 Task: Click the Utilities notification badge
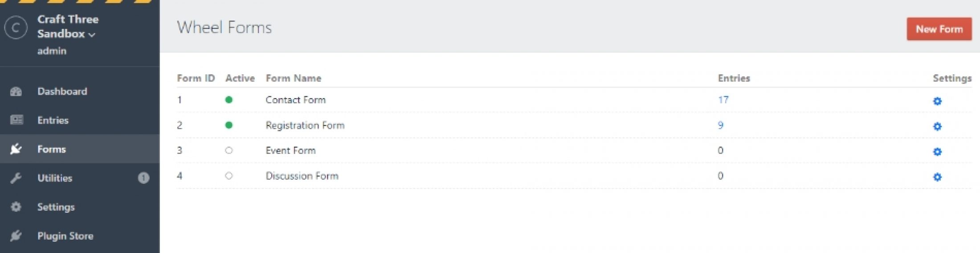tap(143, 178)
